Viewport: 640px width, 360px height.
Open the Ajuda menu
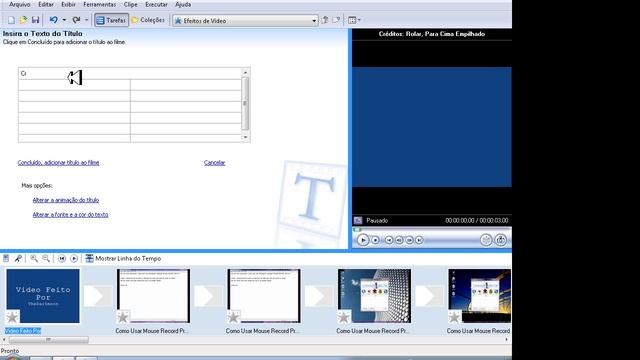pos(183,4)
